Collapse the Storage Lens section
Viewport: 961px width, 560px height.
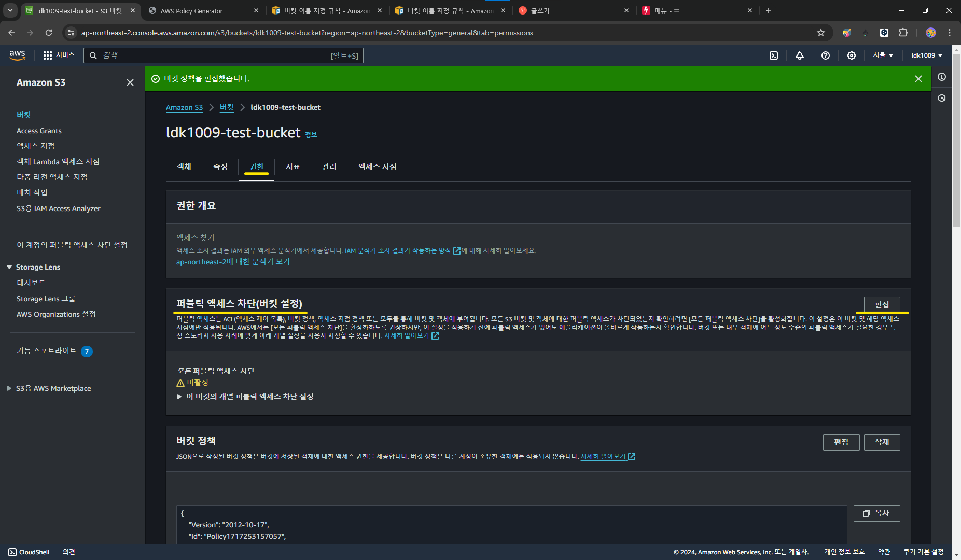[9, 267]
